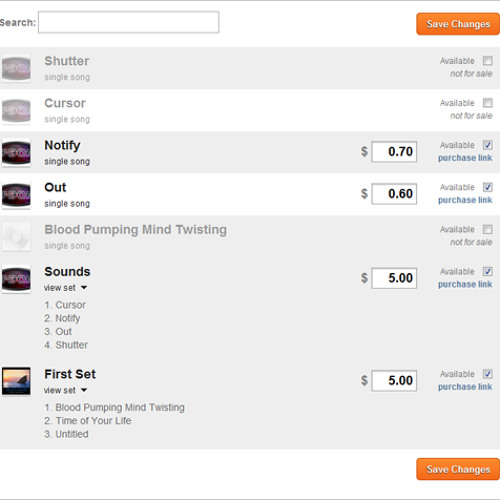Image resolution: width=500 pixels, height=500 pixels.
Task: Open the purchase link for First Set
Action: click(x=465, y=387)
